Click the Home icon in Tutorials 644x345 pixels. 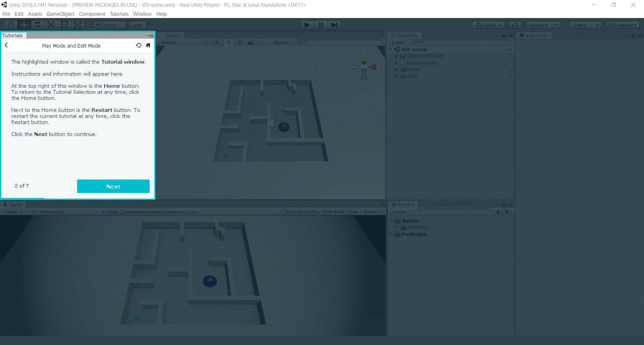[148, 46]
